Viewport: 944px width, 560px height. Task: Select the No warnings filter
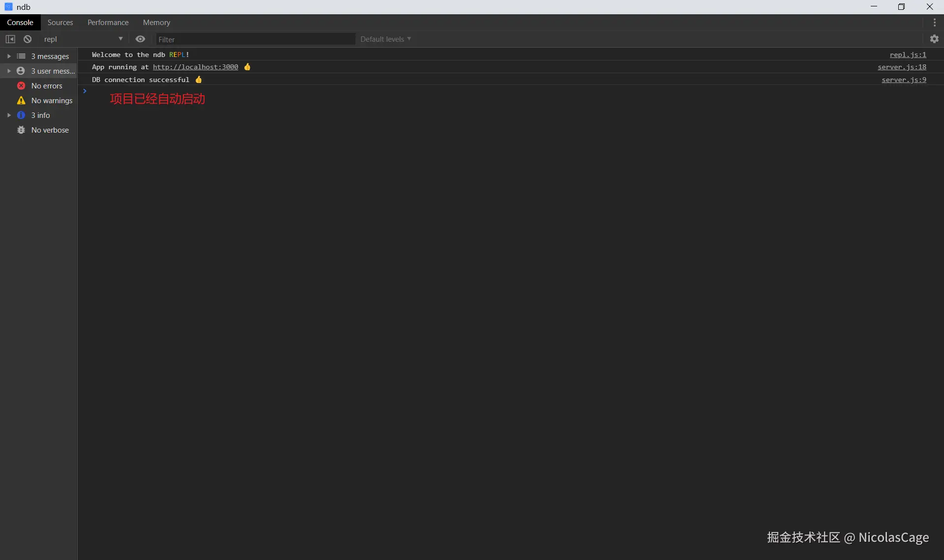[x=51, y=101]
